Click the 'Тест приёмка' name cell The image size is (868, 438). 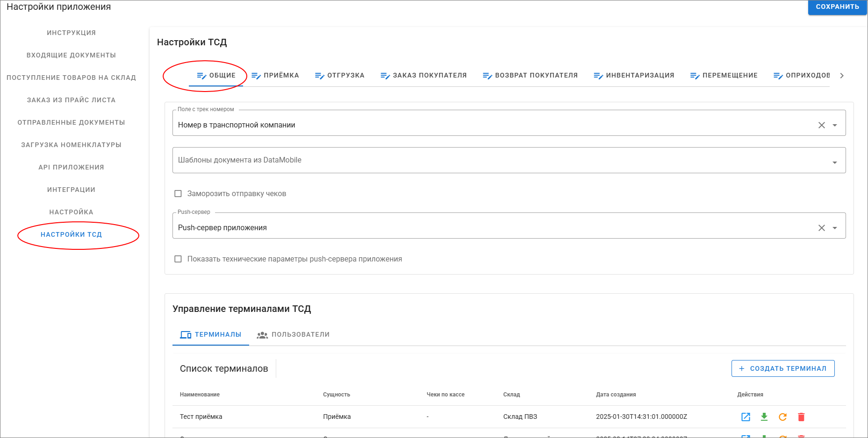201,417
